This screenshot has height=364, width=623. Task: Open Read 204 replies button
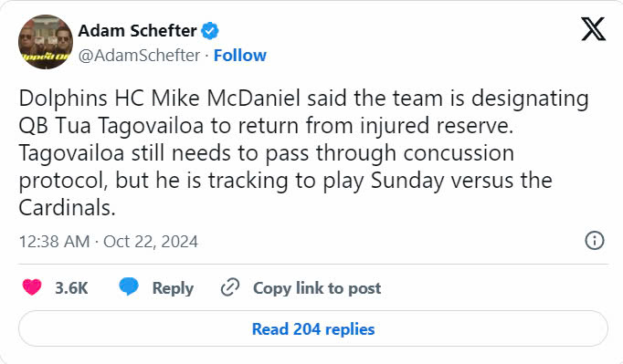tap(313, 328)
